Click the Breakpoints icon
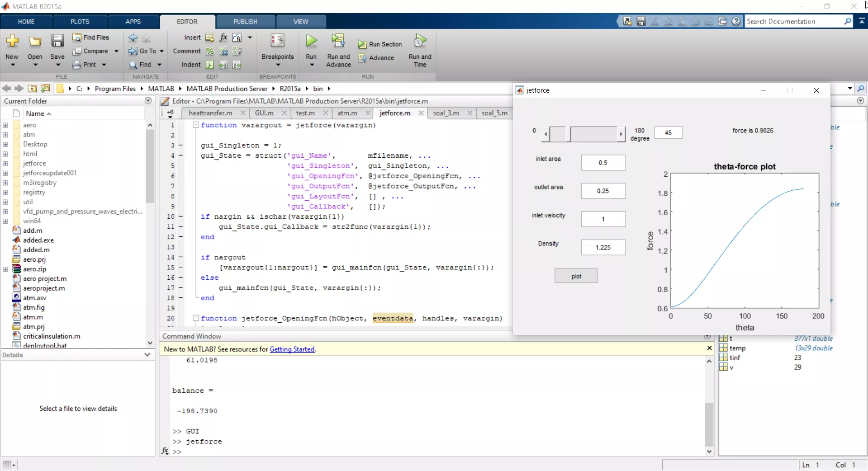The width and height of the screenshot is (868, 471). (277, 41)
